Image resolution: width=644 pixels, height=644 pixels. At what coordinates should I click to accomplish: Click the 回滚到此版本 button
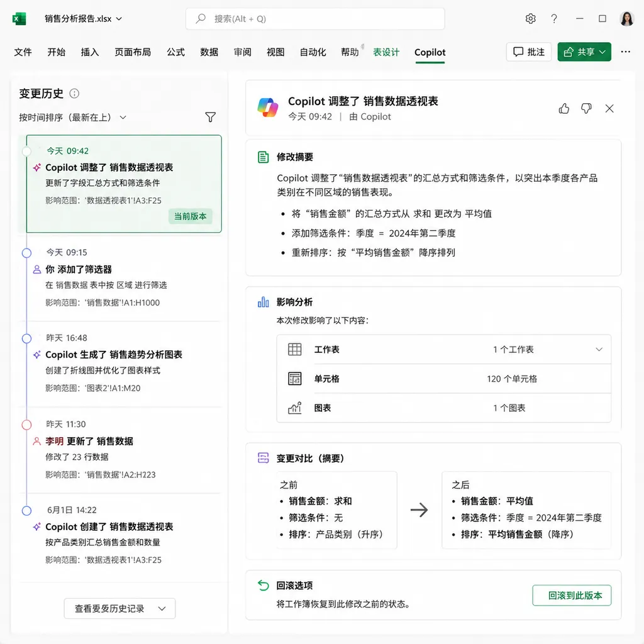[x=572, y=595]
